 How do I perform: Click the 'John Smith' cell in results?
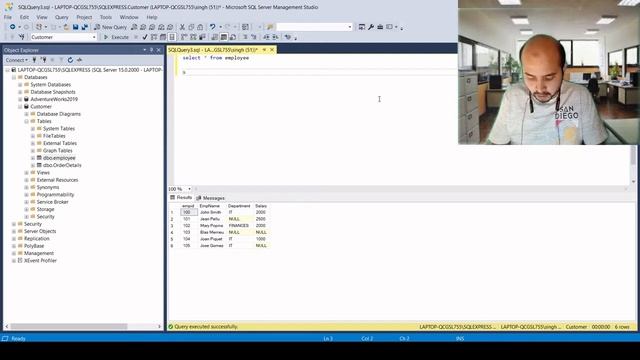(211, 212)
